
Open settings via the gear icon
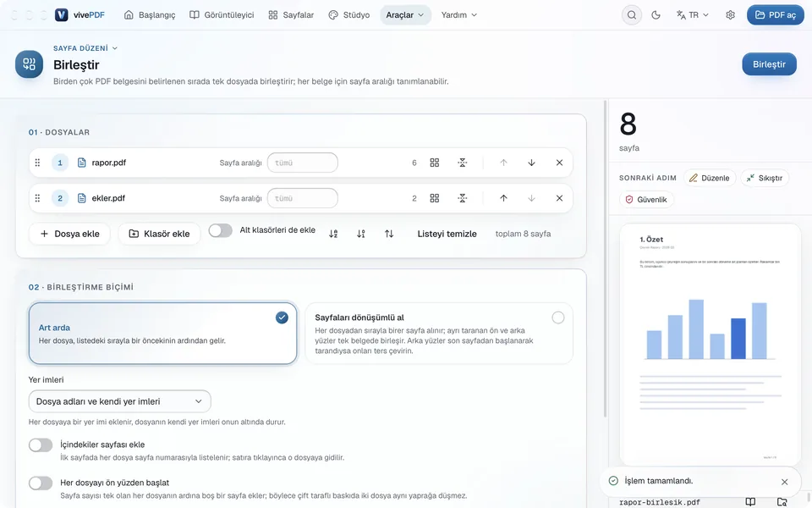[x=730, y=15]
